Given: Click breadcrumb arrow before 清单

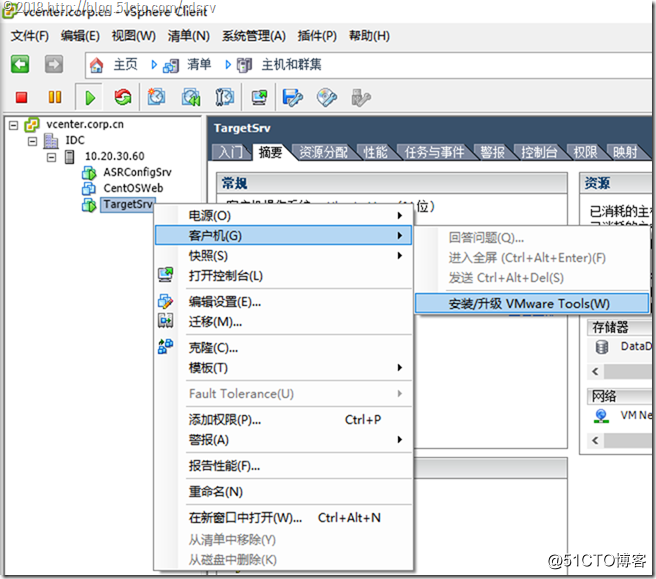Looking at the screenshot, I should [154, 65].
